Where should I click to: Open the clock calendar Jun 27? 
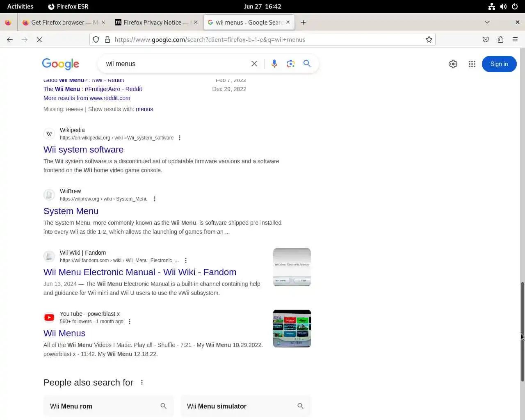tap(262, 6)
